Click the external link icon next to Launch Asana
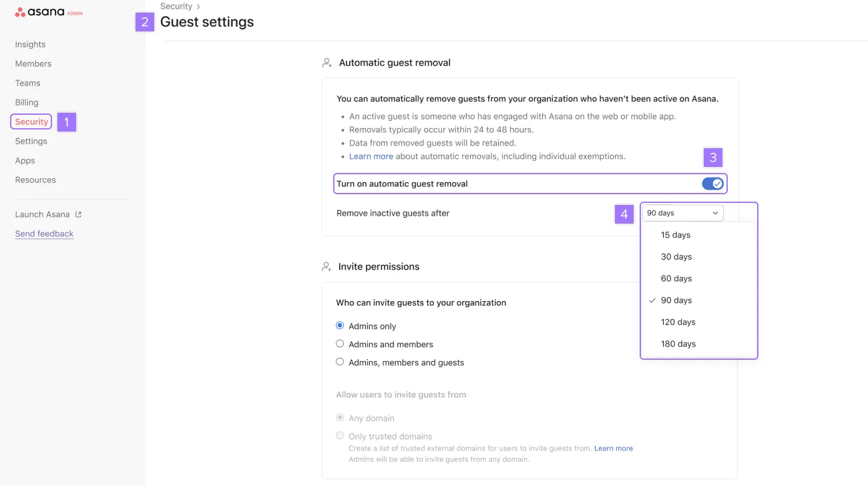Viewport: 868px width, 486px height. [x=78, y=214]
